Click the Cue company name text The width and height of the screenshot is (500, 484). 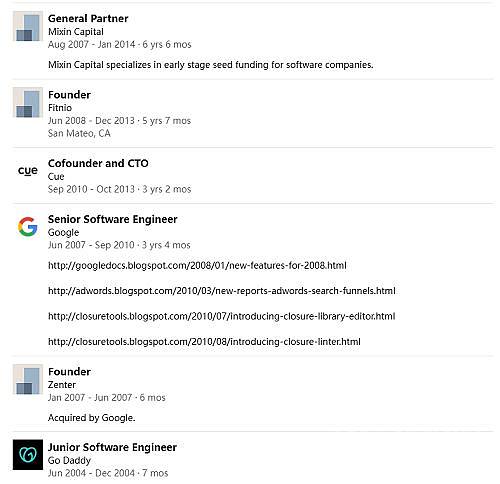[56, 176]
